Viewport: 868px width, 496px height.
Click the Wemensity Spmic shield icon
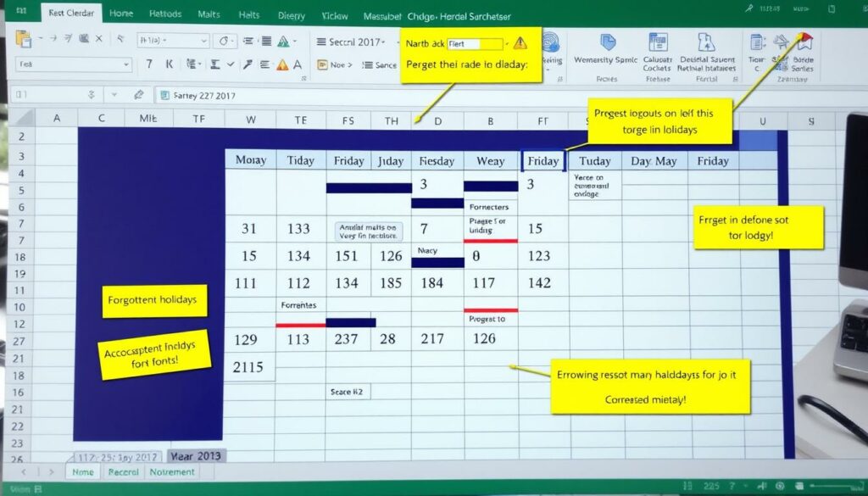pyautogui.click(x=608, y=42)
